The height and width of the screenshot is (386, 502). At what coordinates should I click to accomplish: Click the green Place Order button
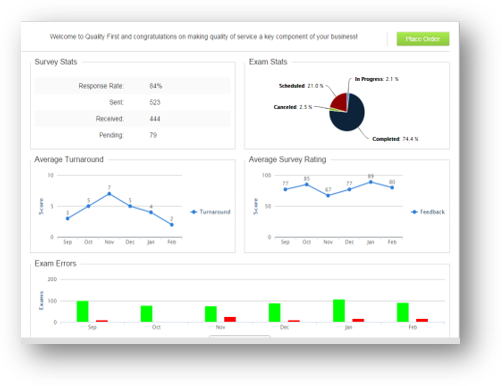coord(422,39)
